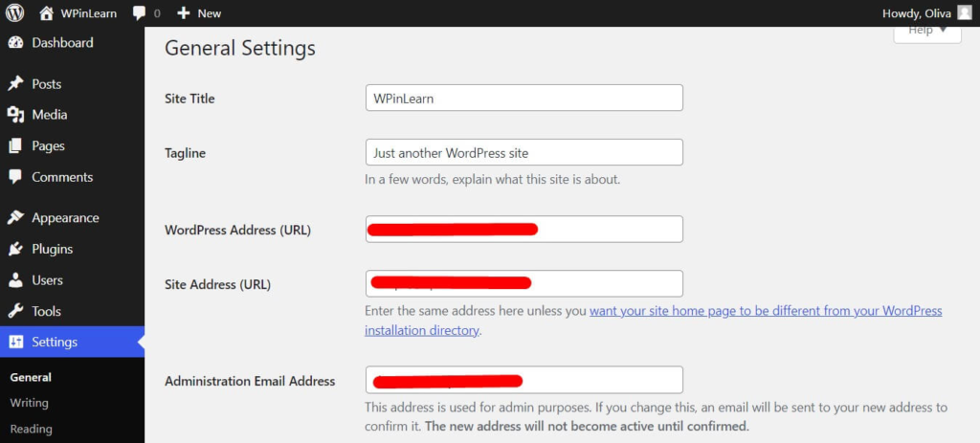Click the WordPress Address (URL) field
Viewport: 980px width, 443px height.
[x=523, y=230]
